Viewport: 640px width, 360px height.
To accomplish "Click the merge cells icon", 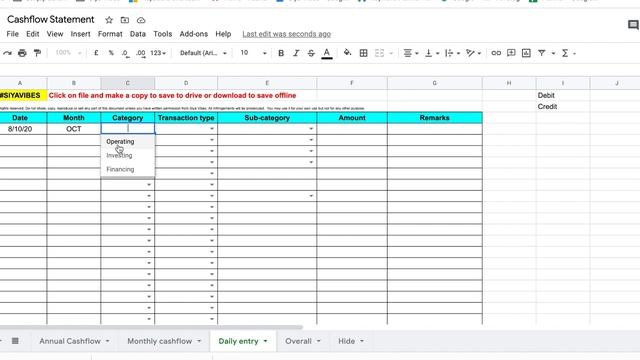I will (x=379, y=53).
